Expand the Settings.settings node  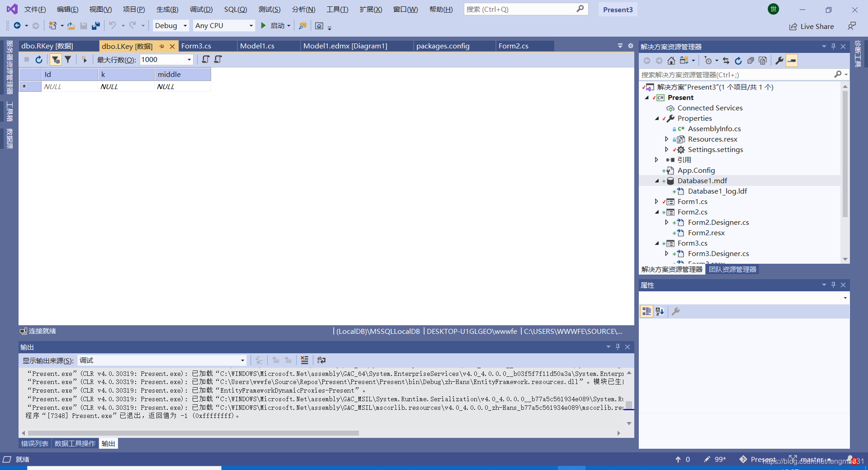tap(666, 149)
